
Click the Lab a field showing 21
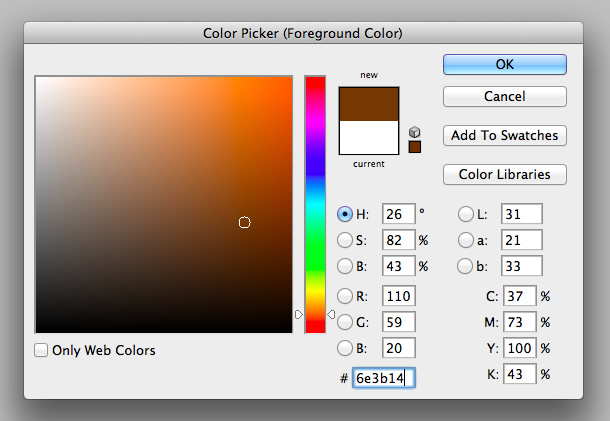click(x=522, y=240)
